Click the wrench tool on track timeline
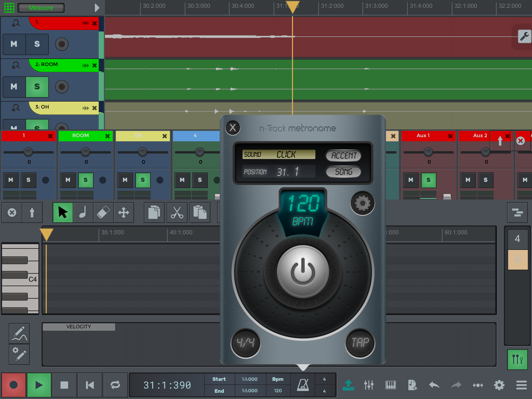Viewport: 532px width, 399px height. click(x=524, y=37)
